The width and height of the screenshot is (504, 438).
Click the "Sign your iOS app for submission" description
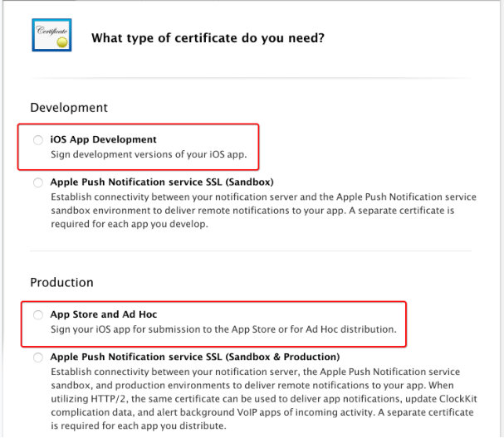point(223,329)
